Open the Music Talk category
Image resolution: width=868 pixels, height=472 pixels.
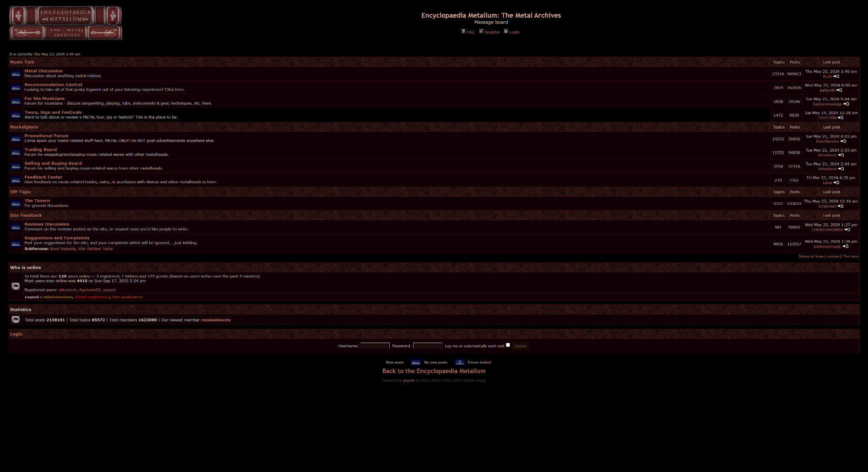(x=22, y=62)
